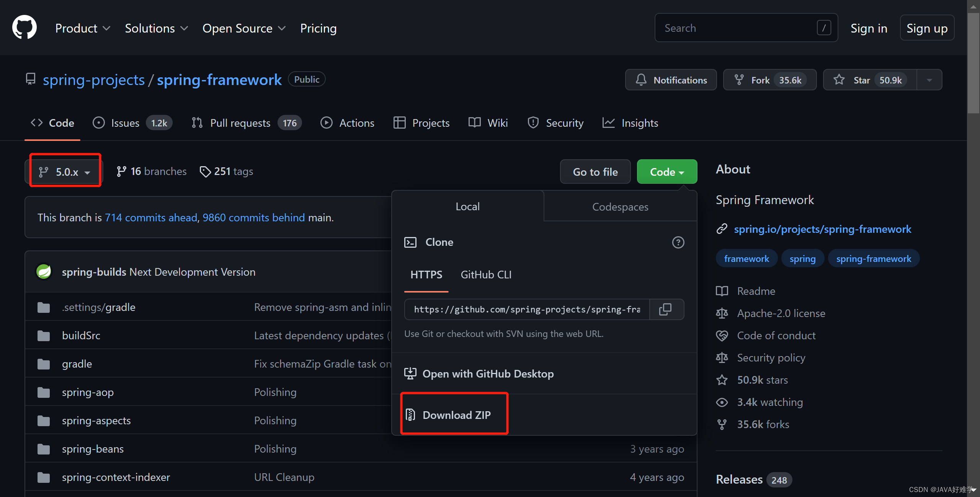Open the spring-framework repository link

(219, 80)
